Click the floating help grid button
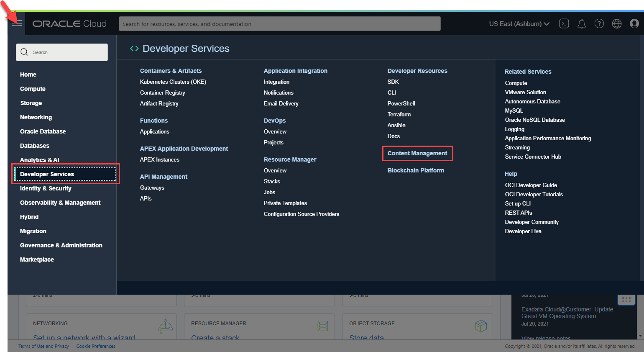Screen dimensions: 644x352 point(626,300)
